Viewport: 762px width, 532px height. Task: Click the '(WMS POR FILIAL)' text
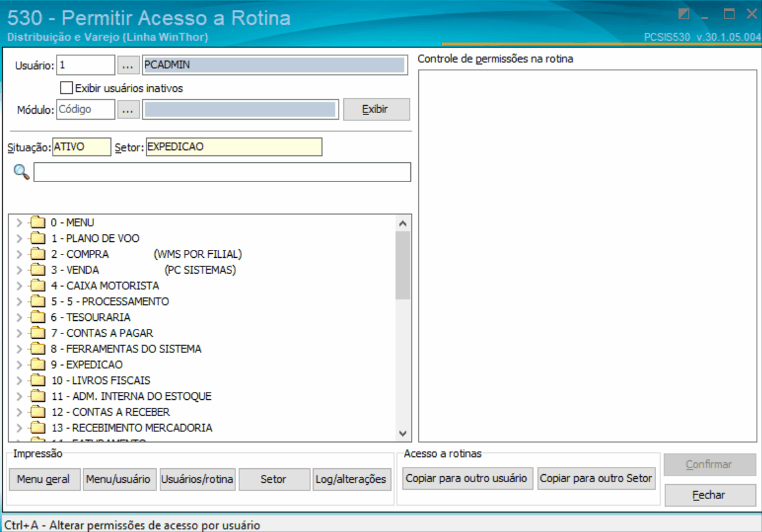[x=198, y=254]
